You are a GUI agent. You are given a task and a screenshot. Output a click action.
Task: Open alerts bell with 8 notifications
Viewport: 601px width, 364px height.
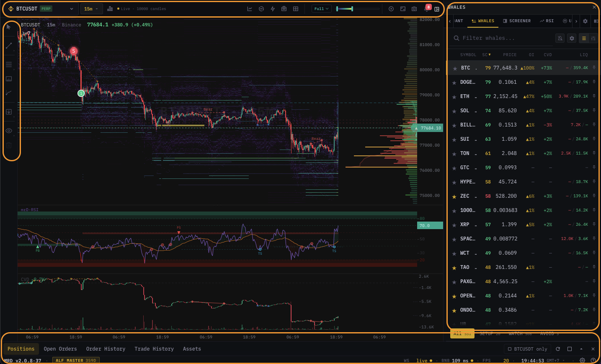(427, 8)
